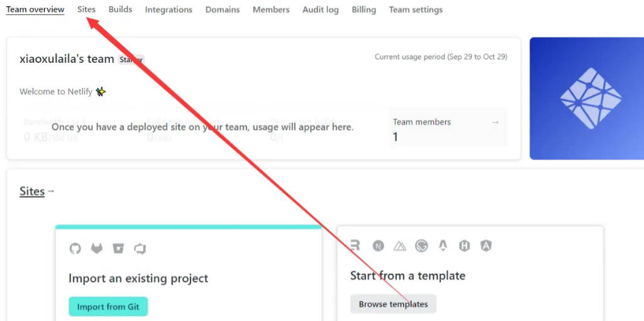Click the Starter plan badge

pos(131,60)
